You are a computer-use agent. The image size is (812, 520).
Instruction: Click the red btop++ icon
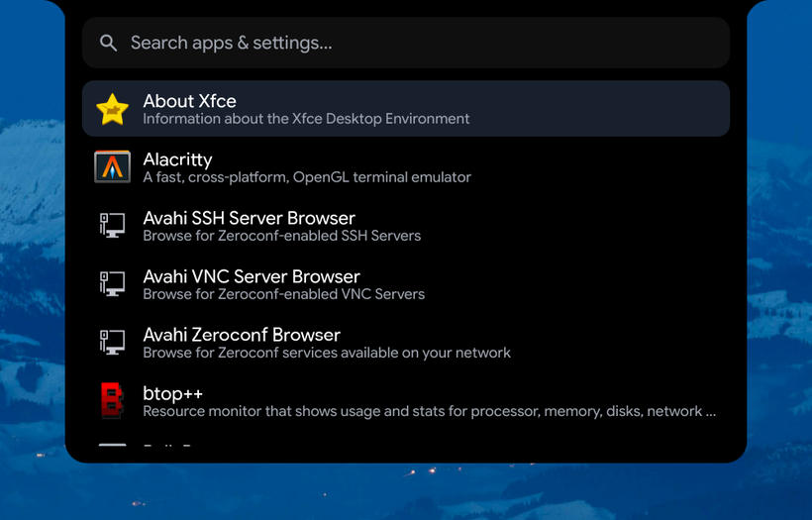click(x=112, y=400)
